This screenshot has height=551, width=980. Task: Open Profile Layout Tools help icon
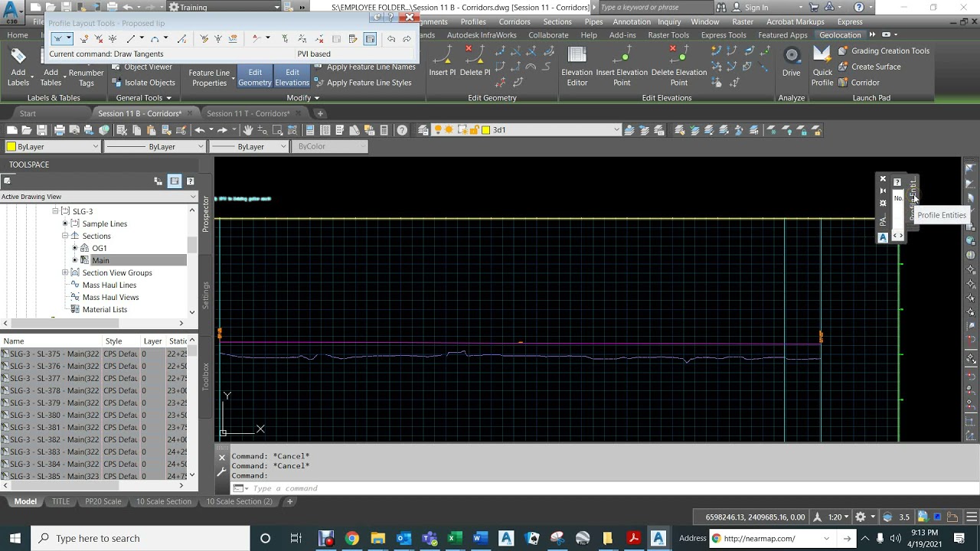pyautogui.click(x=390, y=17)
